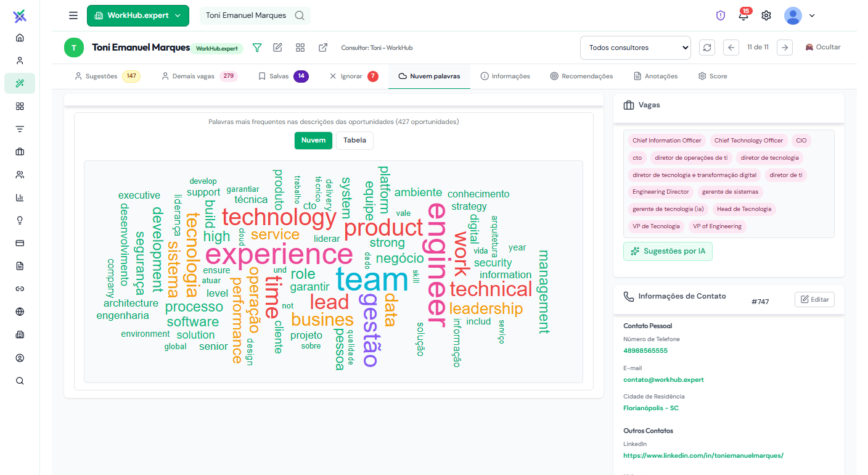
Task: Switch to the Demais vagas tab
Action: click(x=199, y=76)
